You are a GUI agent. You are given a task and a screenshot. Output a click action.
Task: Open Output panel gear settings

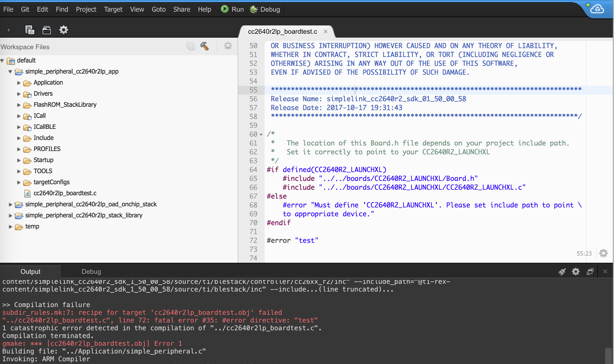point(576,272)
